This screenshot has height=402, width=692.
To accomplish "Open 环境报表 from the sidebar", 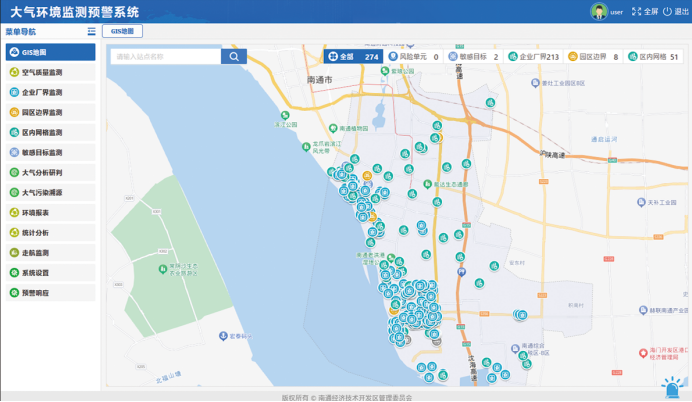I will [49, 212].
